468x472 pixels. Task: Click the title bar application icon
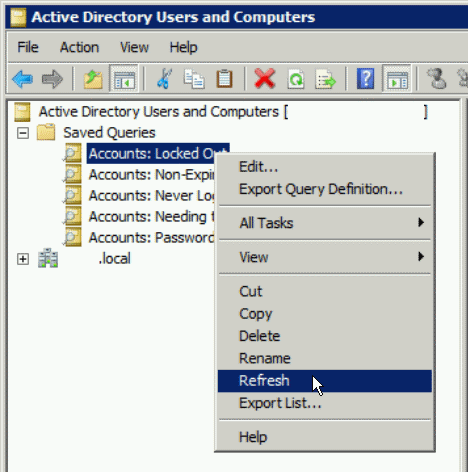18,17
